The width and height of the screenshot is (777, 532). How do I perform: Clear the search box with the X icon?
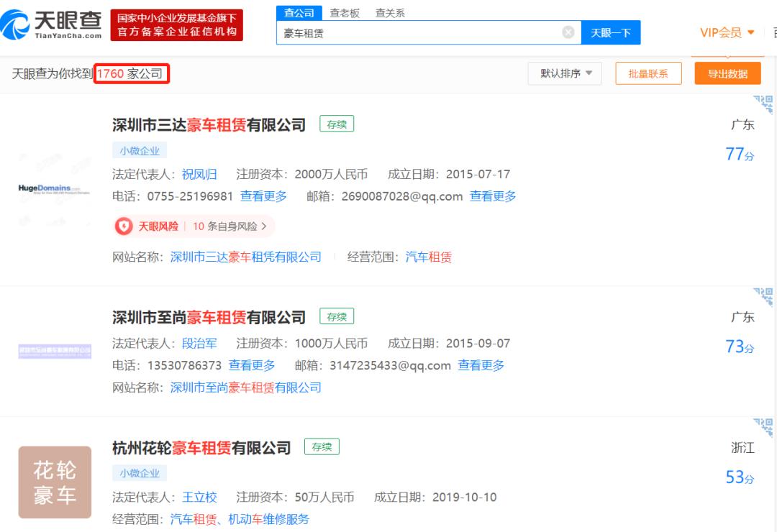tap(568, 32)
